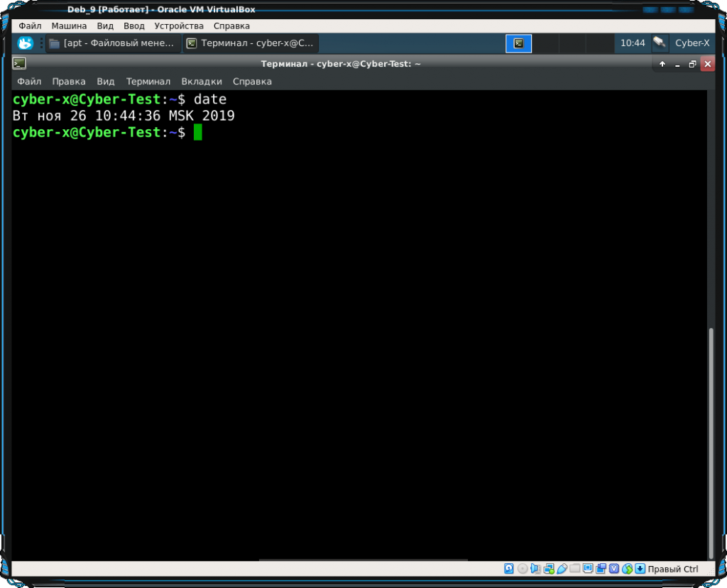Image resolution: width=727 pixels, height=588 pixels.
Task: Open VirtualBox Ввод menu
Action: click(x=134, y=26)
